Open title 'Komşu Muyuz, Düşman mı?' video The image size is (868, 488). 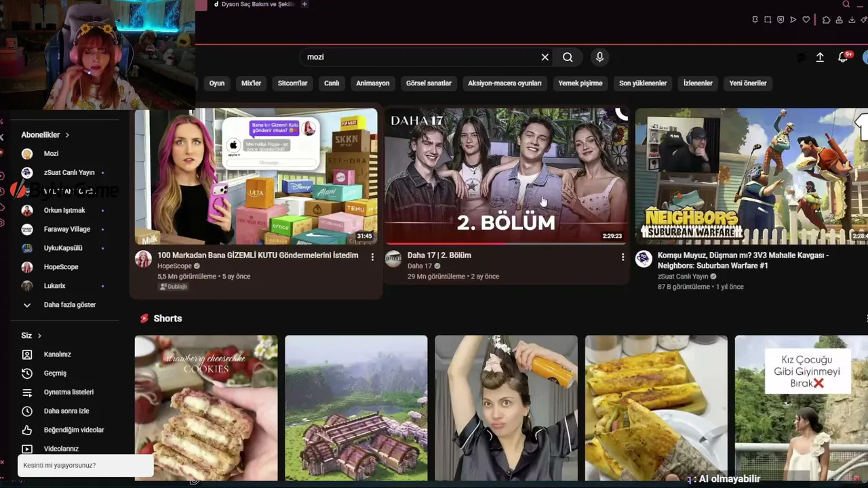[x=743, y=260]
